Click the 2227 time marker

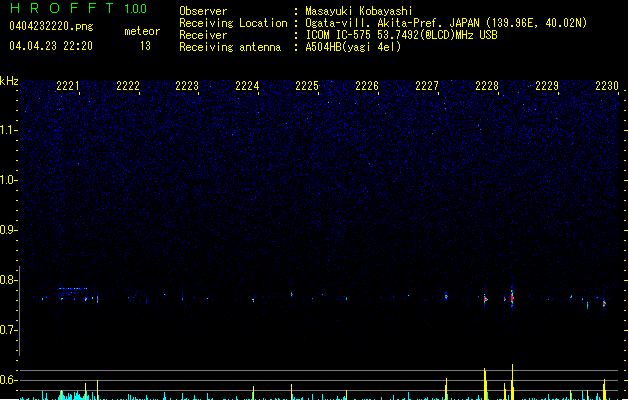(427, 86)
